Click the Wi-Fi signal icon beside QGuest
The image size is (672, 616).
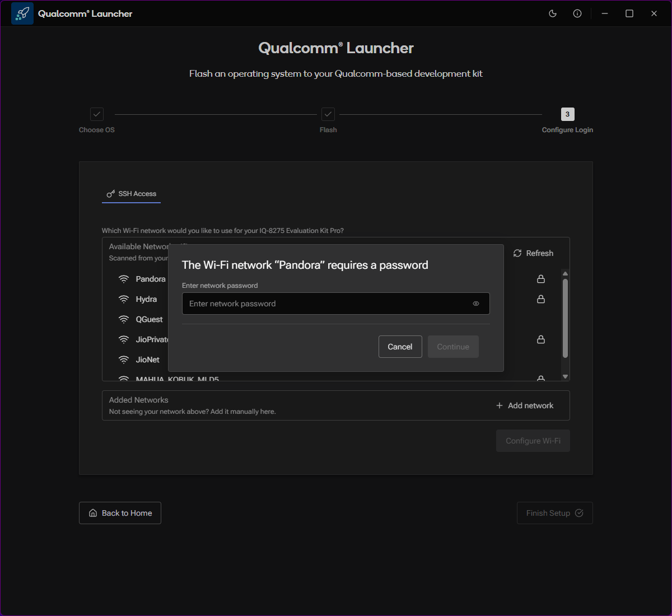tap(124, 319)
